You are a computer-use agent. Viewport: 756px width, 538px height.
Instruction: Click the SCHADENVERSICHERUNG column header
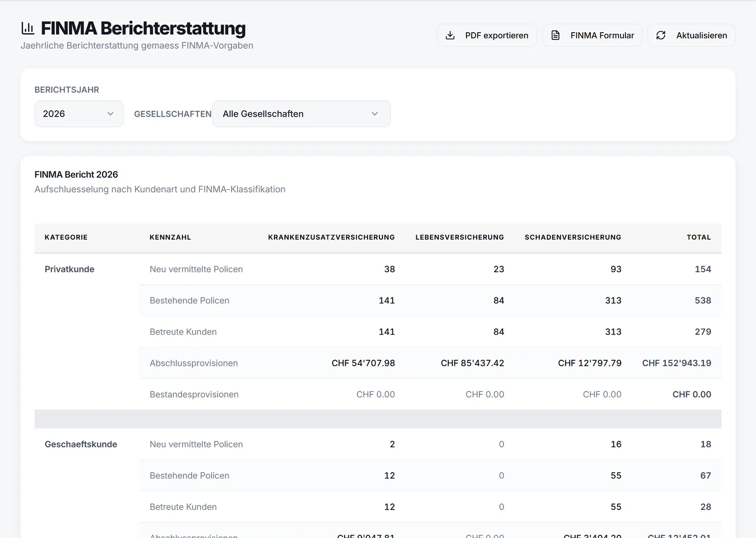point(573,237)
